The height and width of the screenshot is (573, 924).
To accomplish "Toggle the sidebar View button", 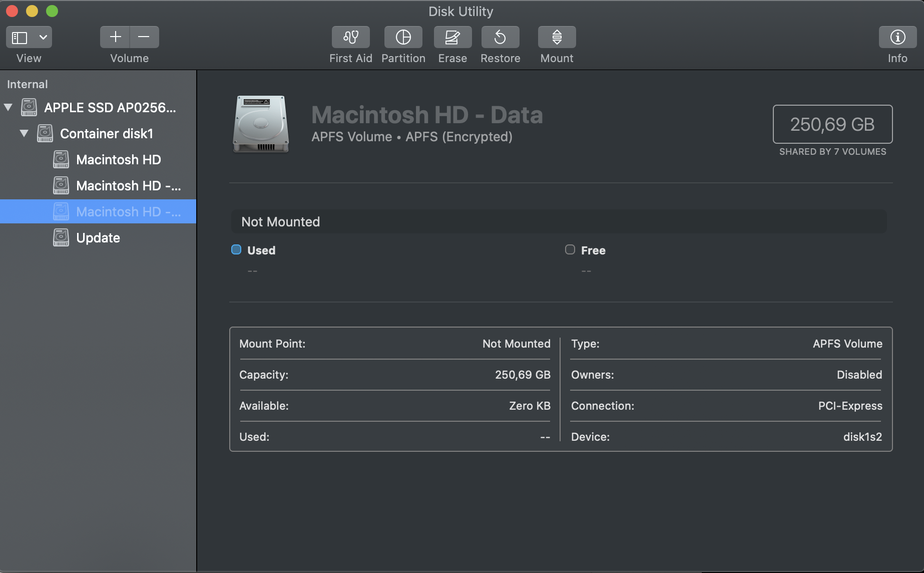I will pyautogui.click(x=20, y=38).
